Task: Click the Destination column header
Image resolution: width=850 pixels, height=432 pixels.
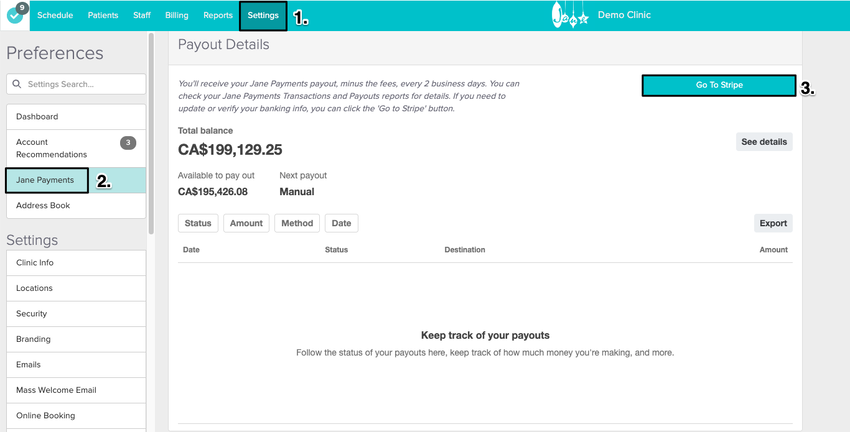Action: pyautogui.click(x=465, y=250)
